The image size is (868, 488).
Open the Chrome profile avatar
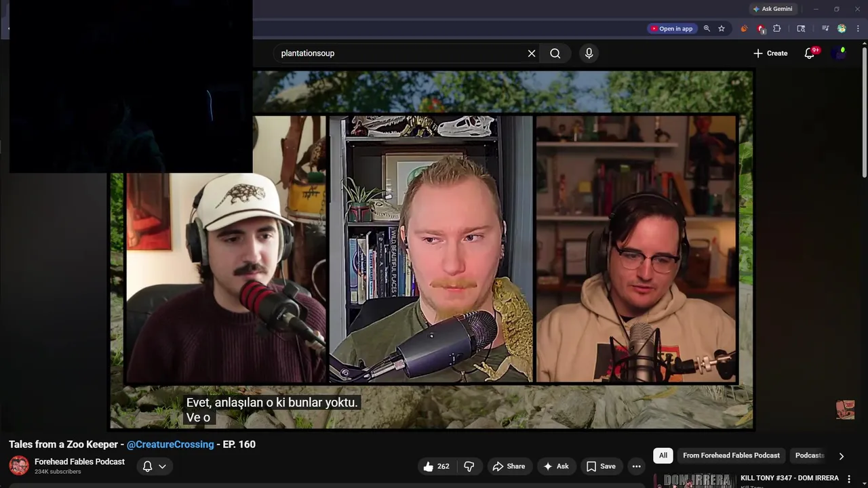coord(842,28)
